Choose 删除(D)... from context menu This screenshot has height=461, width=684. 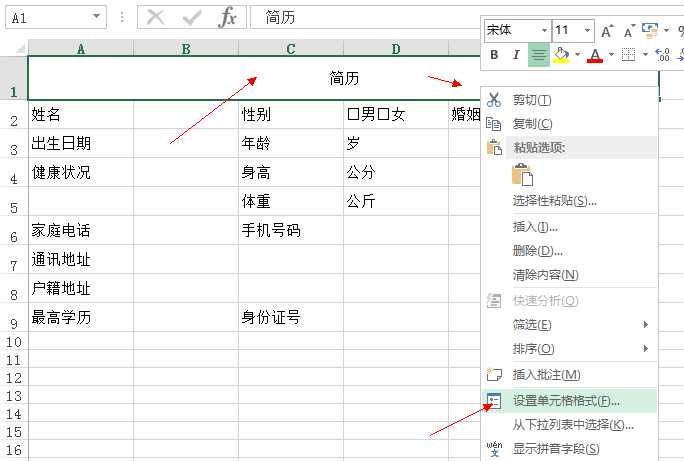(570, 251)
